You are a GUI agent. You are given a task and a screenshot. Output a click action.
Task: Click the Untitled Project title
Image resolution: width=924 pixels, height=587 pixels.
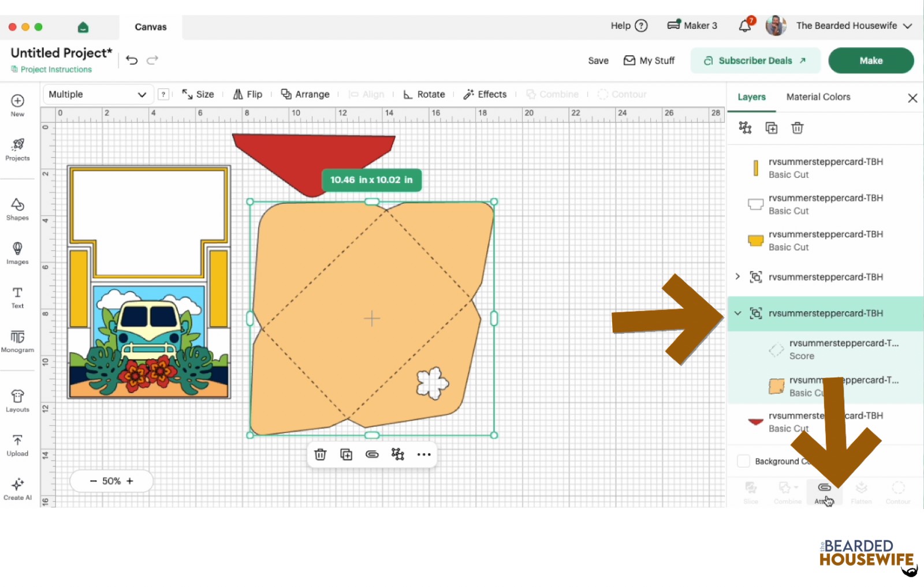[61, 53]
